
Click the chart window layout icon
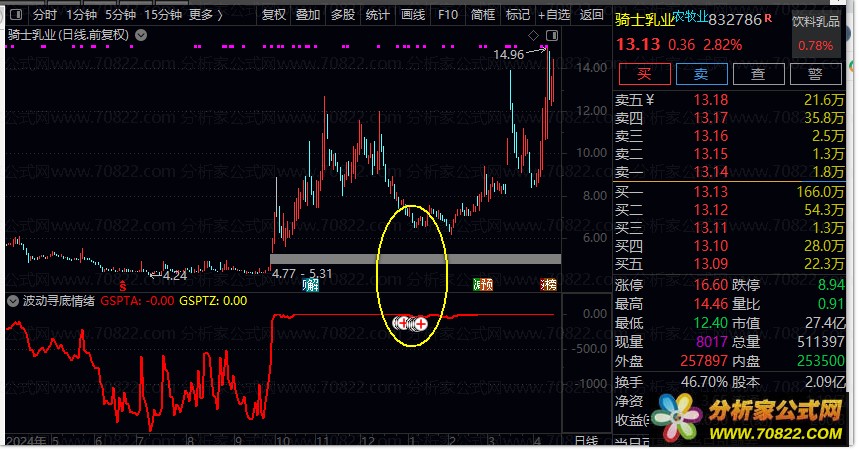tap(552, 36)
